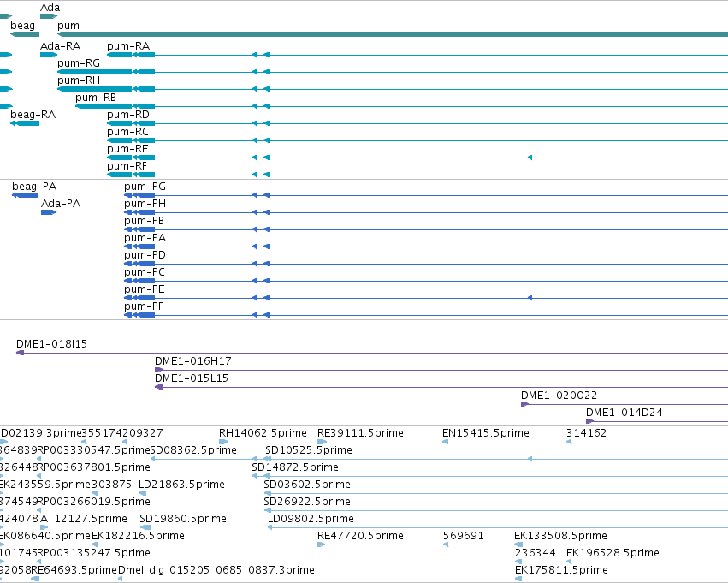This screenshot has width=728, height=583.
Task: Open transcript pum-RG details
Action: (79, 63)
